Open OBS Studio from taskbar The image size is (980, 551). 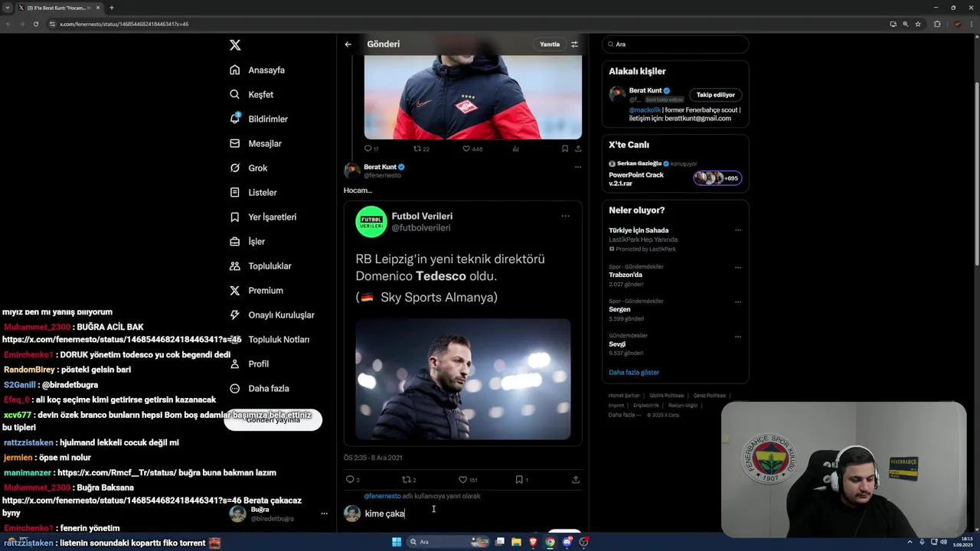click(584, 542)
